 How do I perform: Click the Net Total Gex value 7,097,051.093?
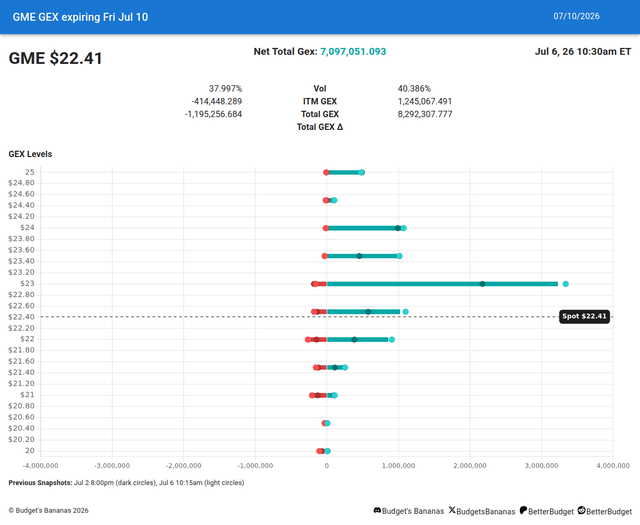[x=353, y=51]
